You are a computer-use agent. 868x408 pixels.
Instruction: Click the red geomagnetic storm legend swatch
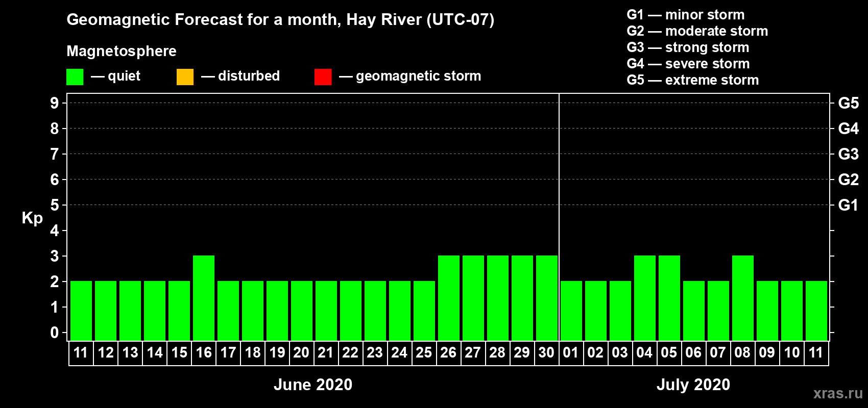coord(323,77)
